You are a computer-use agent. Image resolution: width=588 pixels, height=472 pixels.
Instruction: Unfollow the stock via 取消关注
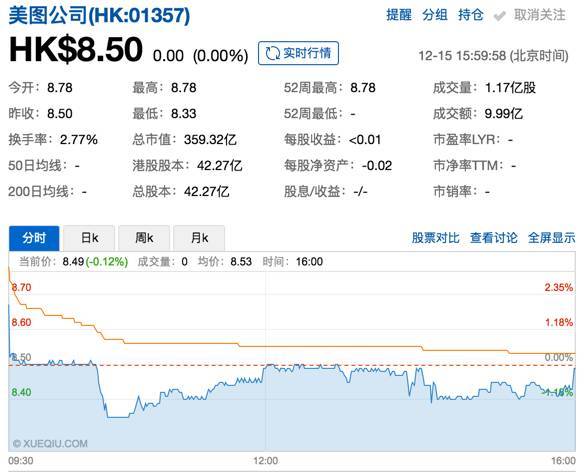539,15
